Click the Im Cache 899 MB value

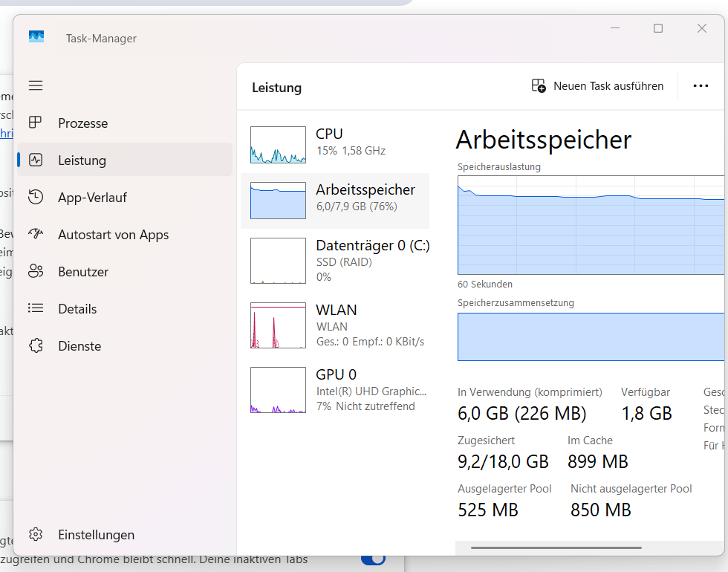click(x=597, y=461)
